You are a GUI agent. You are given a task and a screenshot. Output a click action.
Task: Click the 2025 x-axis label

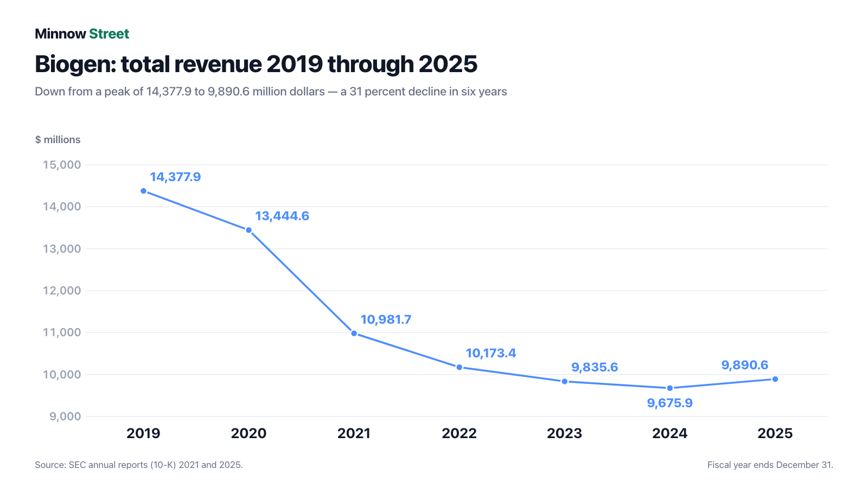pos(775,433)
